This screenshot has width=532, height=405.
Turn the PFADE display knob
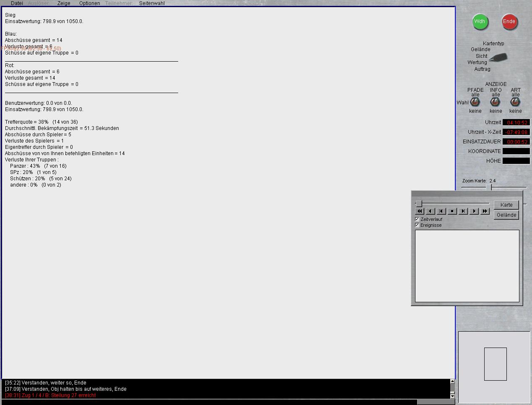point(475,102)
